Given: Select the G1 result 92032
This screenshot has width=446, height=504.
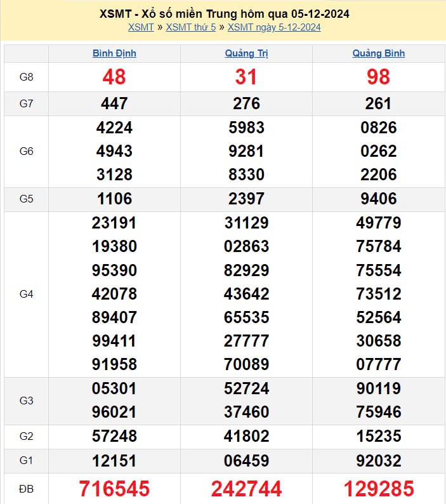Looking at the screenshot, I should [379, 460].
